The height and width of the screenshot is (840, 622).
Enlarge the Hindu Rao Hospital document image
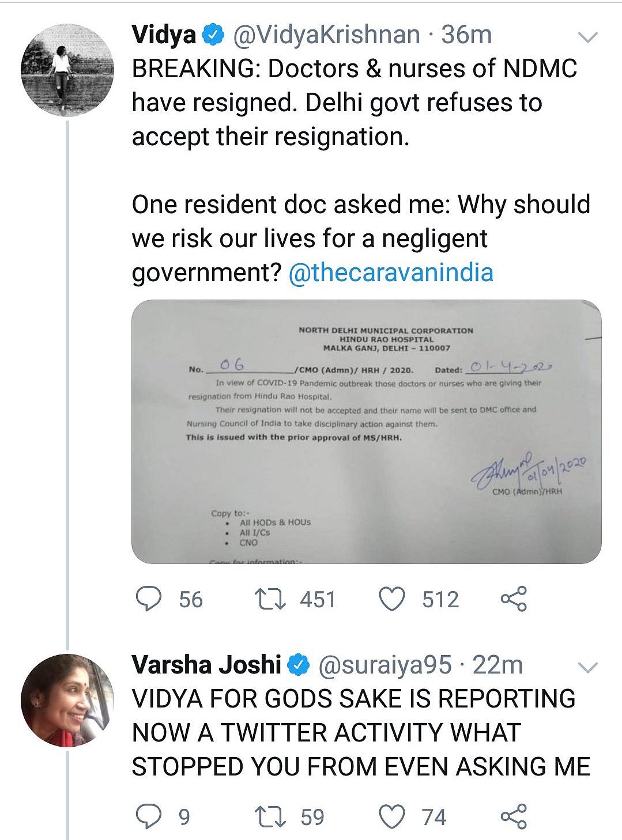tap(366, 432)
